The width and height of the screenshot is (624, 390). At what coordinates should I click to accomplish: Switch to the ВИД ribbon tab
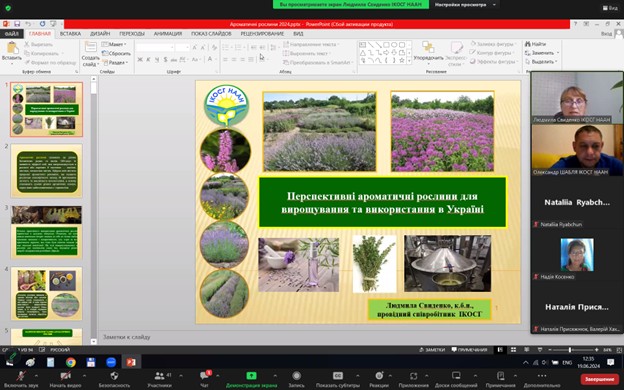pyautogui.click(x=298, y=34)
